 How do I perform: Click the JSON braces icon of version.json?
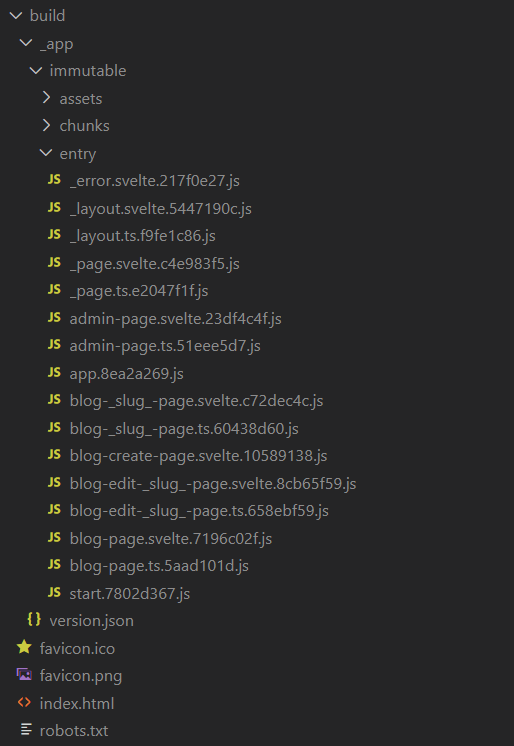pos(34,619)
